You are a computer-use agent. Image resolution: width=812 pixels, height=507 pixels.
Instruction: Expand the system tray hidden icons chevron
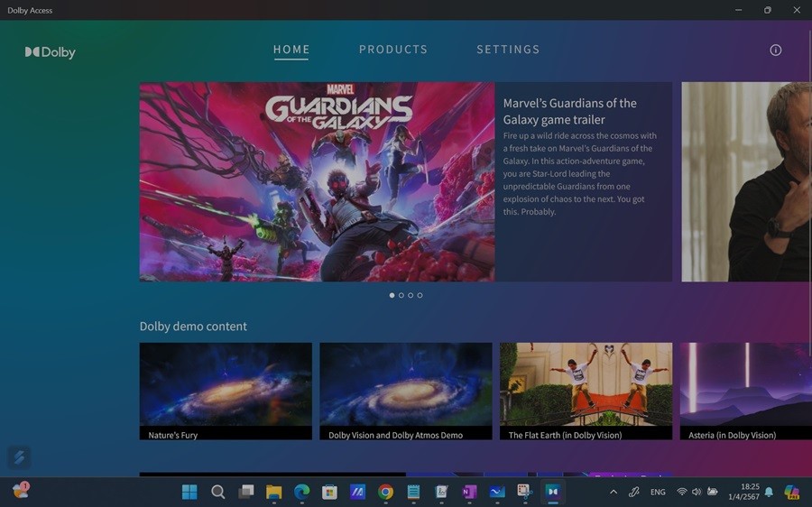tap(614, 492)
